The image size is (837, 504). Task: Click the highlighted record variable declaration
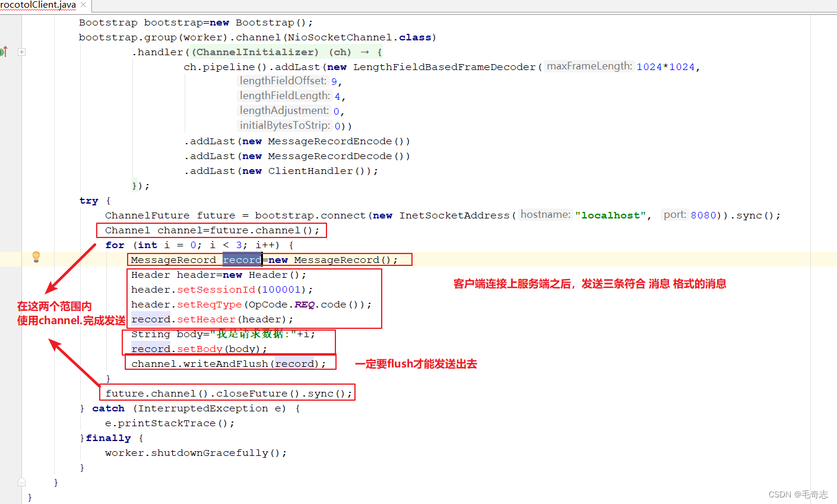pos(242,260)
